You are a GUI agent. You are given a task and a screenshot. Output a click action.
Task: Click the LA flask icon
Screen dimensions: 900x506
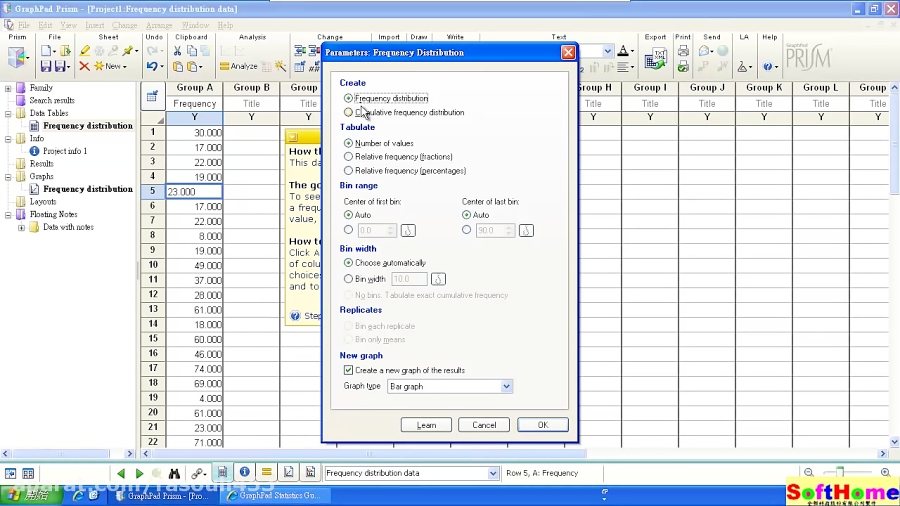click(742, 67)
